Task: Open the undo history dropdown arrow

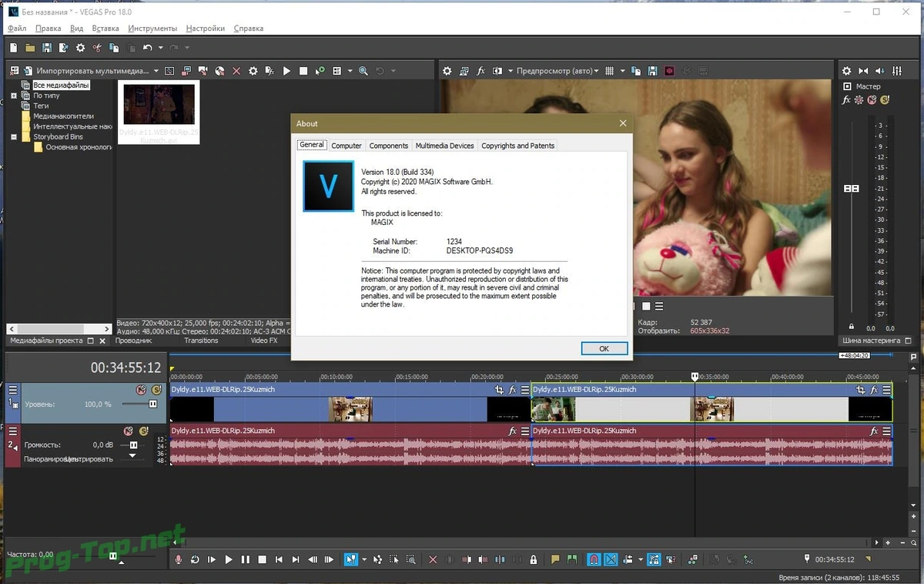Action: tap(160, 48)
